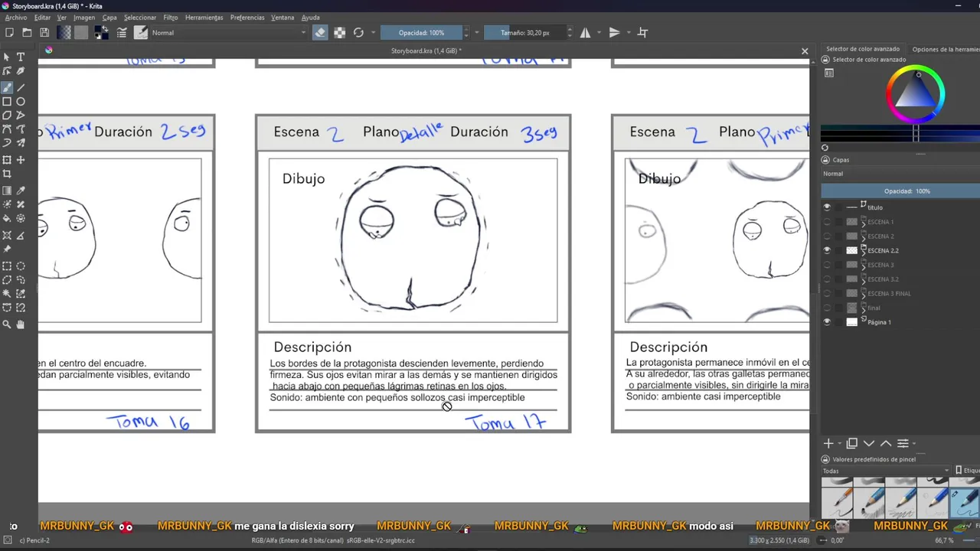This screenshot has height=551, width=980.
Task: Open the Capa menu
Action: tap(109, 18)
